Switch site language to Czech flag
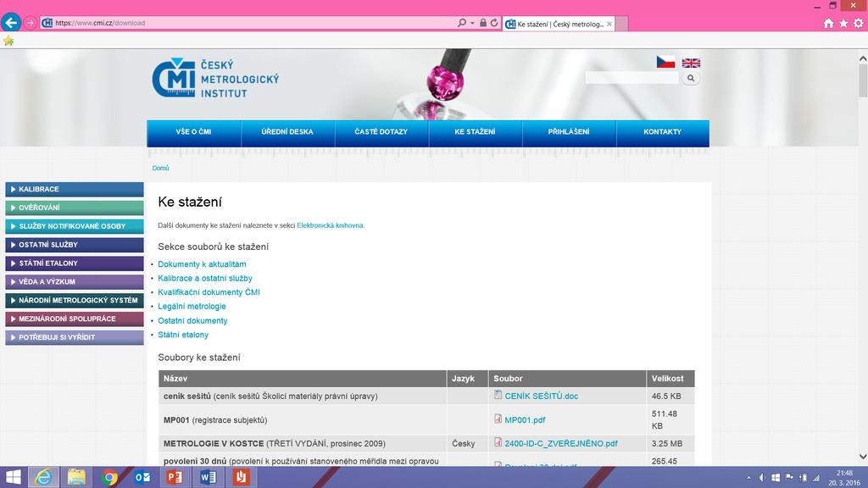This screenshot has height=488, width=868. coord(665,62)
